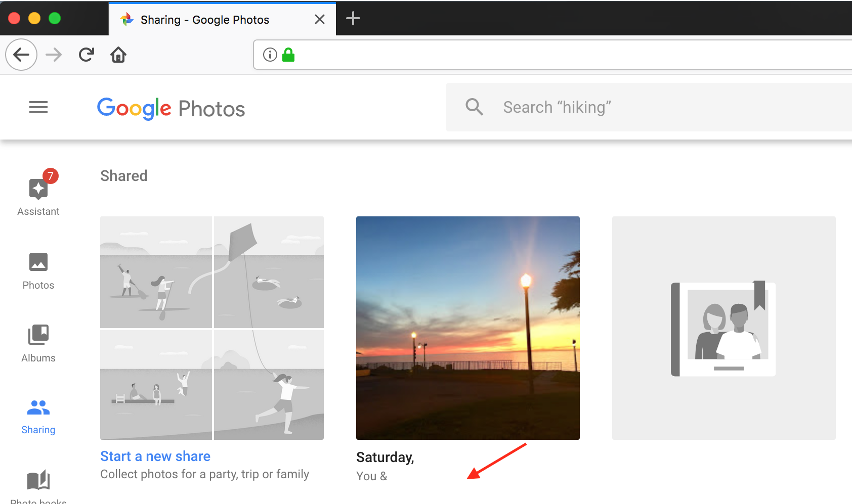Click the green secure padlock icon

tap(288, 55)
